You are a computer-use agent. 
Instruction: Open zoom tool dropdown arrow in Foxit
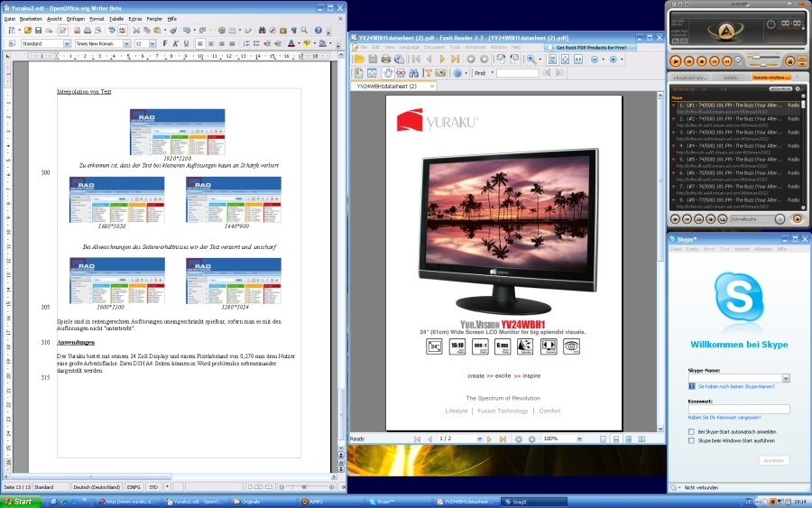coord(540,59)
